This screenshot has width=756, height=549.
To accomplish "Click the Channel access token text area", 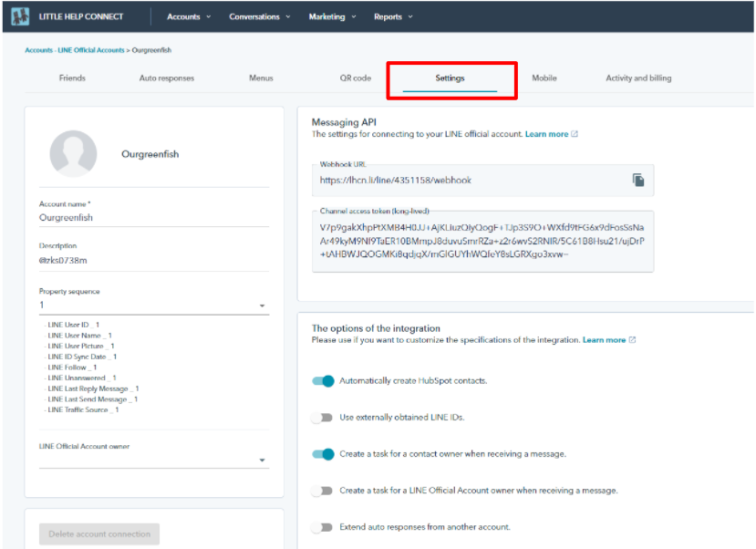I will (x=482, y=241).
